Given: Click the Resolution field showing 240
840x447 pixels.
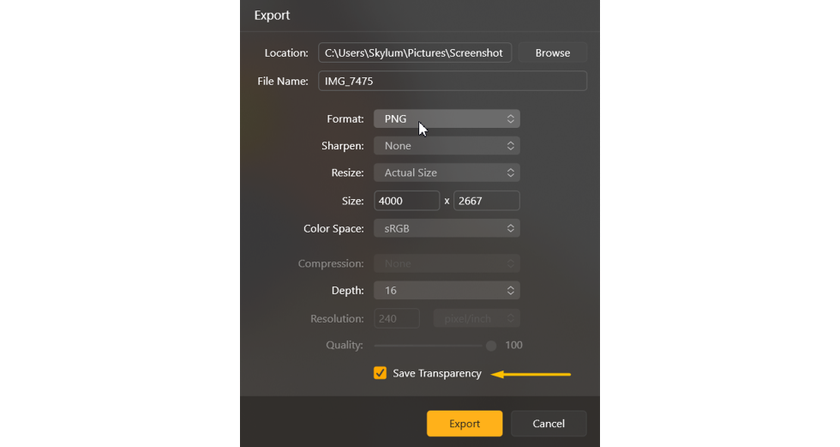Looking at the screenshot, I should pyautogui.click(x=396, y=318).
